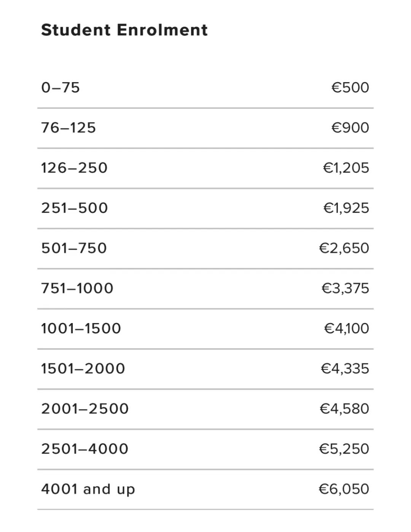Select the 4001 and up row
Image resolution: width=411 pixels, height=532 pixels.
pos(205,489)
